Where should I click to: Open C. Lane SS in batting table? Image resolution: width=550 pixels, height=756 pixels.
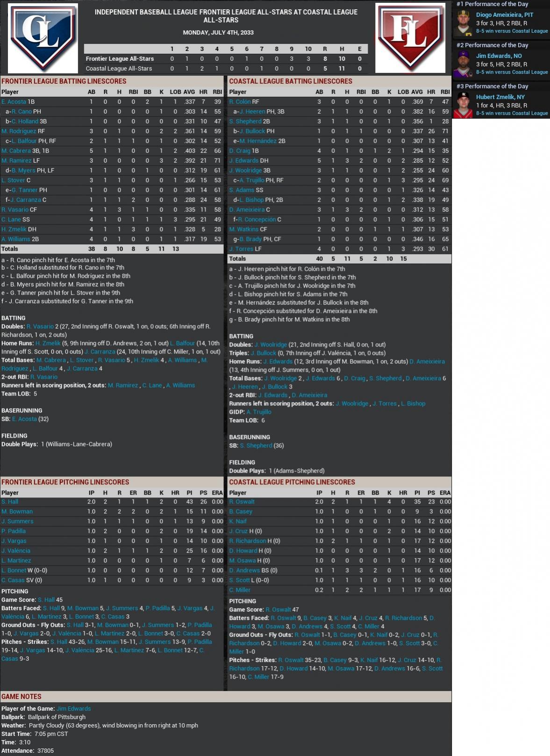[11, 219]
